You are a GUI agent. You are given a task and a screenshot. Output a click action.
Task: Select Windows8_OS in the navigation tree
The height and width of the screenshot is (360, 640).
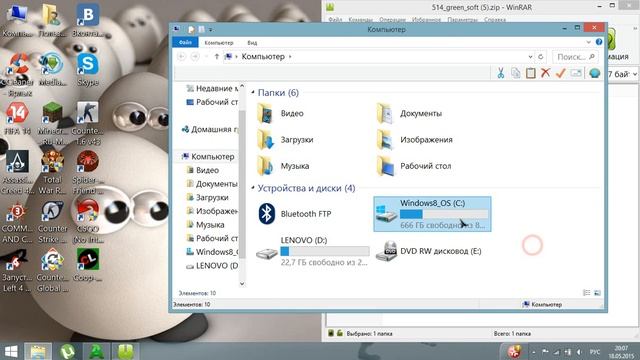point(212,252)
